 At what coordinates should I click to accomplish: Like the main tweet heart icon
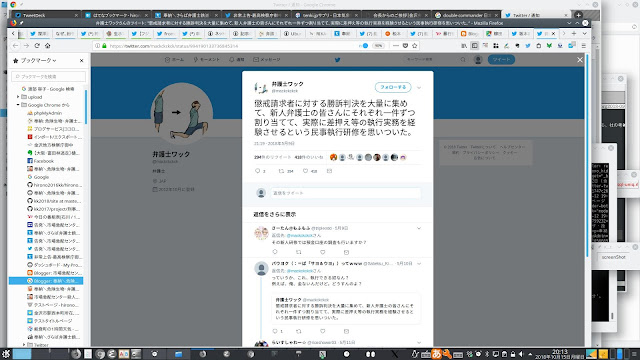(x=305, y=171)
